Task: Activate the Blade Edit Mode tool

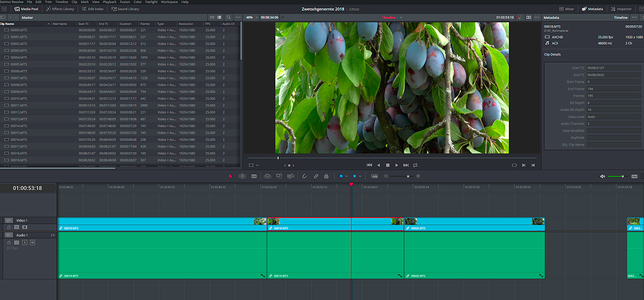Action: (x=254, y=176)
